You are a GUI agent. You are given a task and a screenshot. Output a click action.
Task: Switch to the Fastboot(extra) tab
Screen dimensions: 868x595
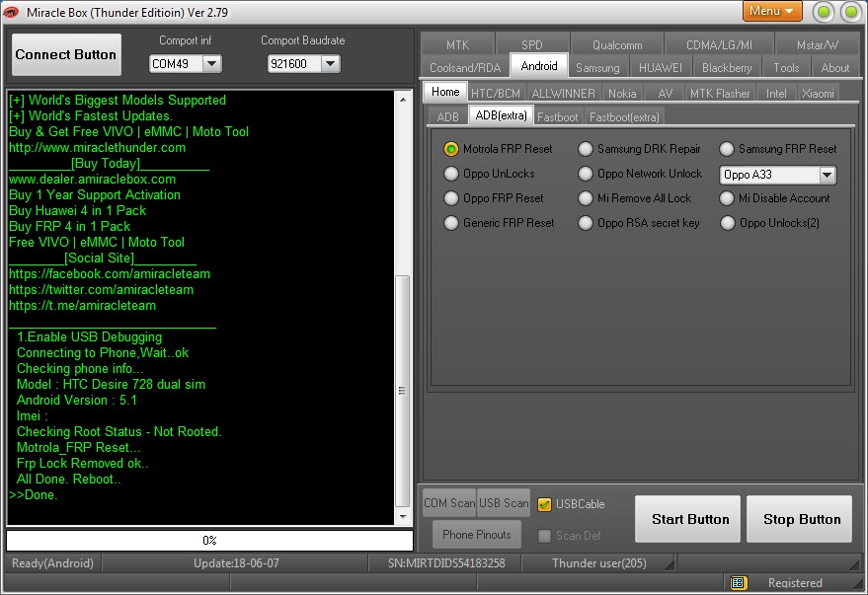point(624,117)
